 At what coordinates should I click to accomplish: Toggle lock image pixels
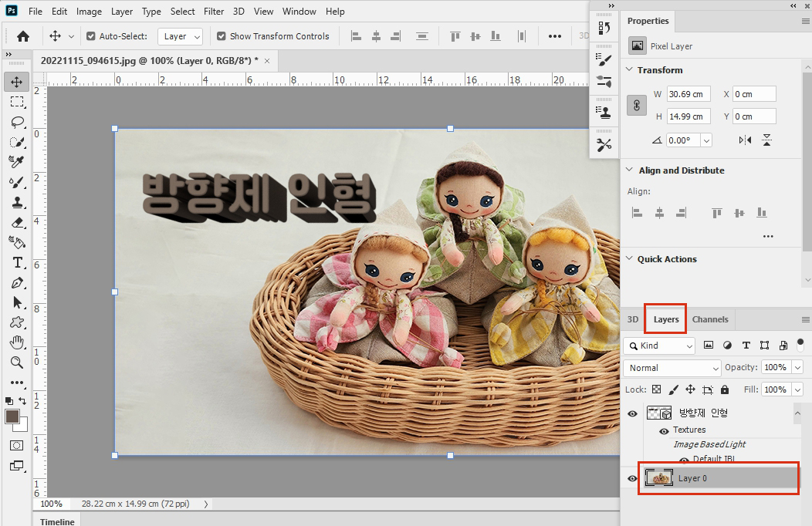pos(673,389)
